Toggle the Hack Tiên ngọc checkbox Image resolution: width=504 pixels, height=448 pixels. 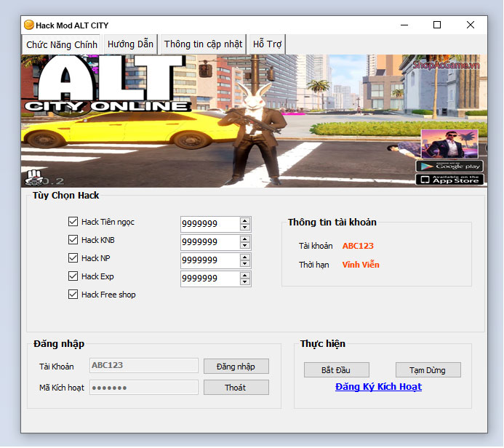tap(73, 221)
